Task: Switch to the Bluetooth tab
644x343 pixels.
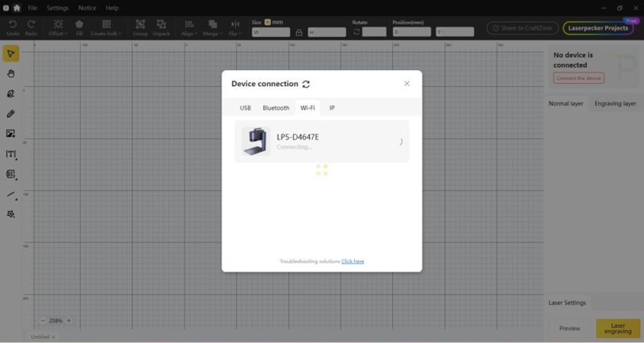Action: tap(275, 108)
